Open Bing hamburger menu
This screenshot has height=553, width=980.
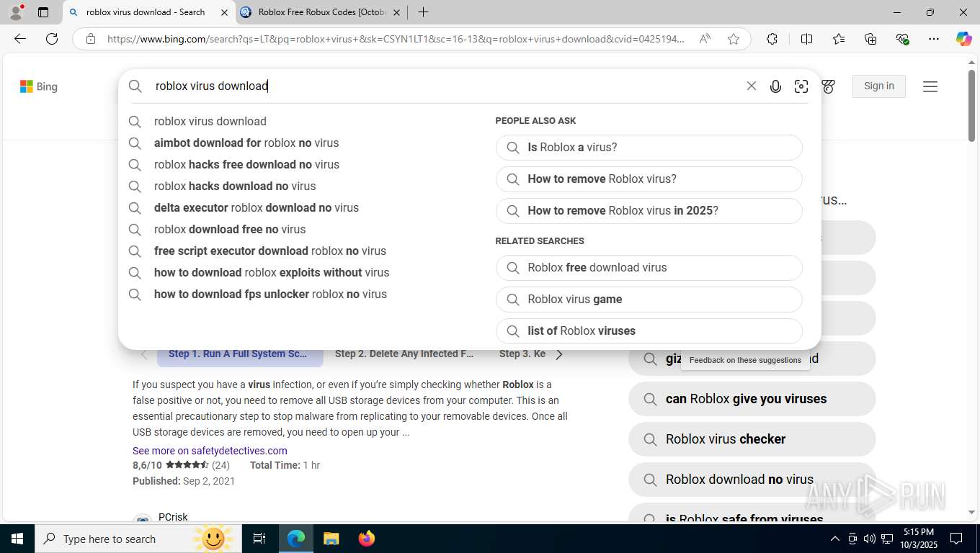(x=930, y=86)
